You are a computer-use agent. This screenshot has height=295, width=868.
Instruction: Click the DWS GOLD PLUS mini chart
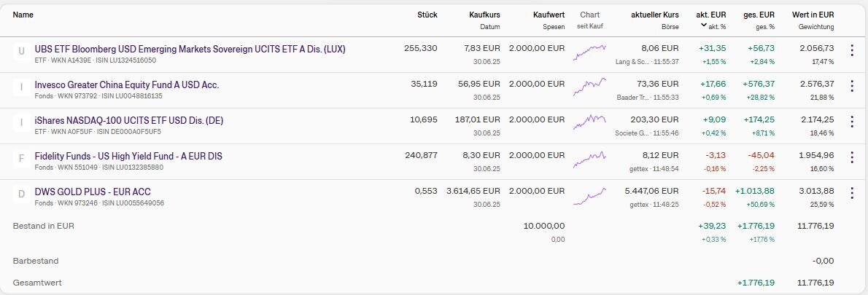tap(589, 197)
